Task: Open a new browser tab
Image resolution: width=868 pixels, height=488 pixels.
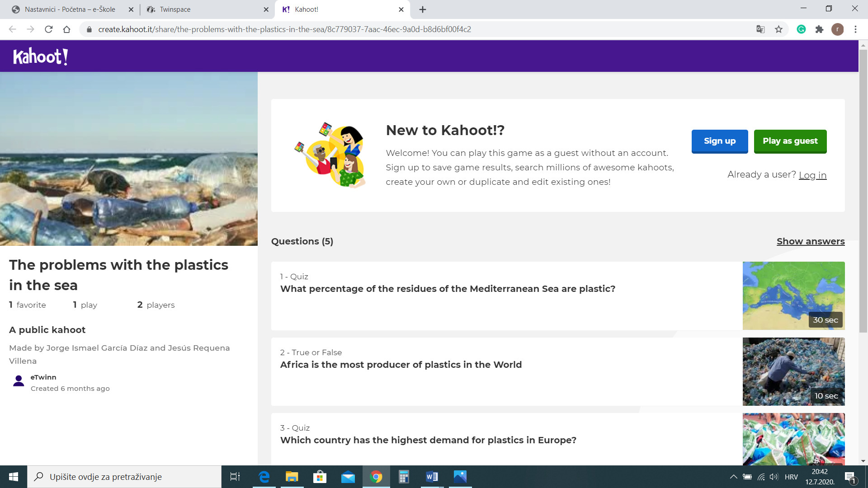Action: pos(423,9)
